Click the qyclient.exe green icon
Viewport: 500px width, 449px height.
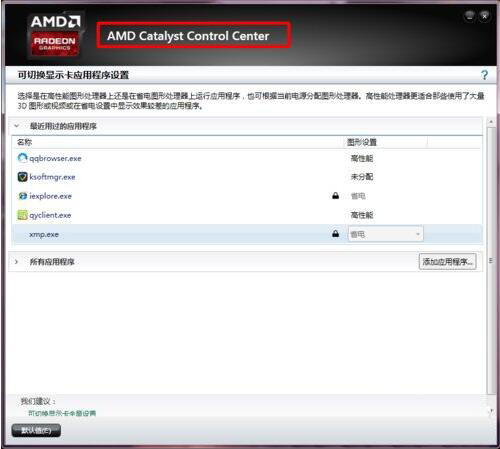(x=22, y=215)
